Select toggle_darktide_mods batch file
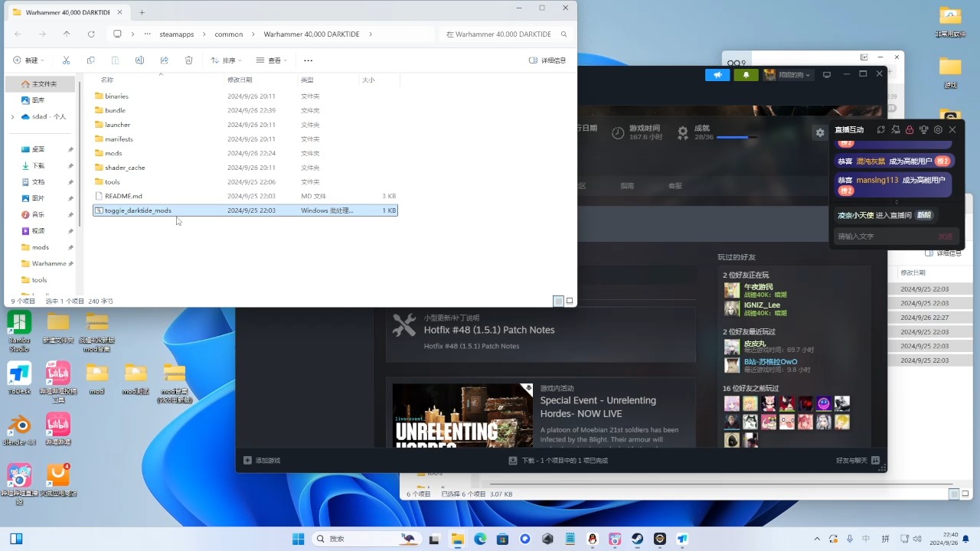This screenshot has width=980, height=551. 245,210
